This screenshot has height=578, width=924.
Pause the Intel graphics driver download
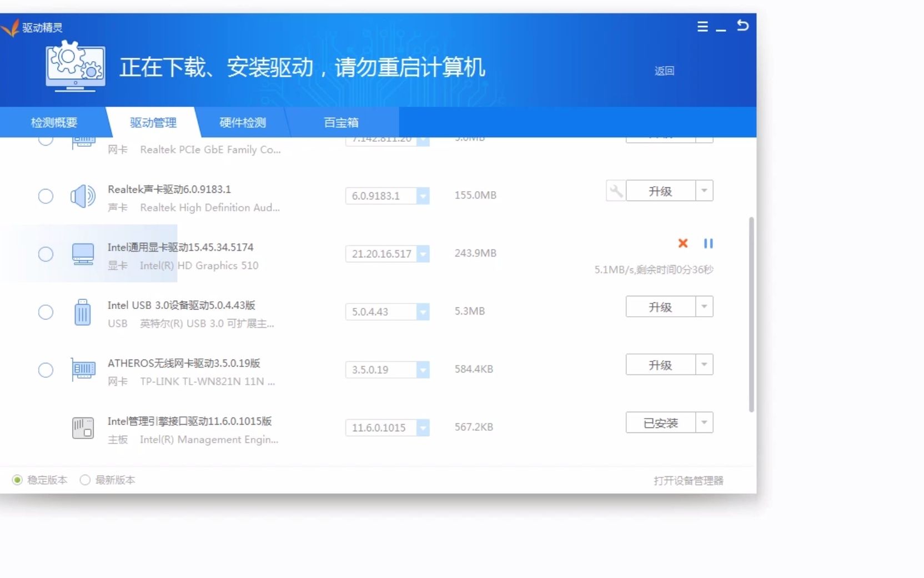tap(708, 243)
